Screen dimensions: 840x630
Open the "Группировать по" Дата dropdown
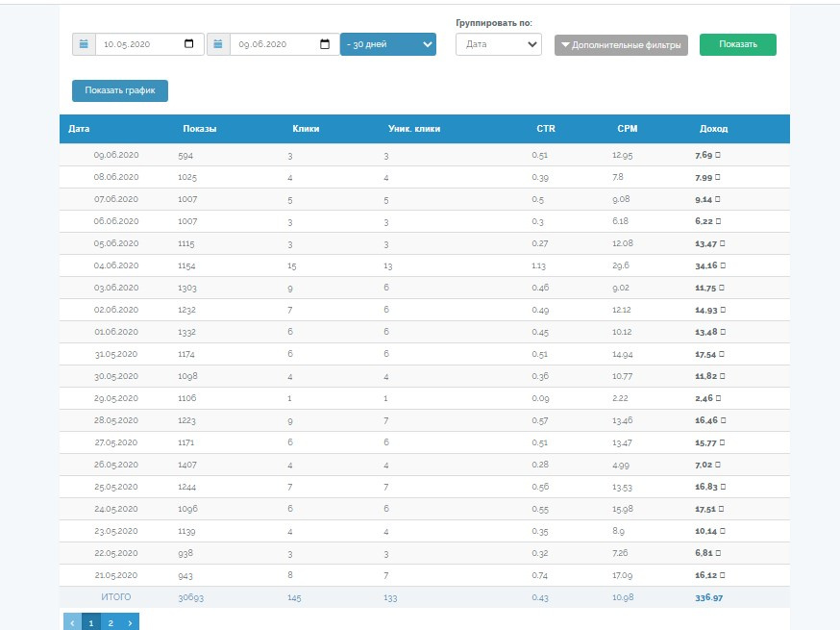tap(498, 44)
